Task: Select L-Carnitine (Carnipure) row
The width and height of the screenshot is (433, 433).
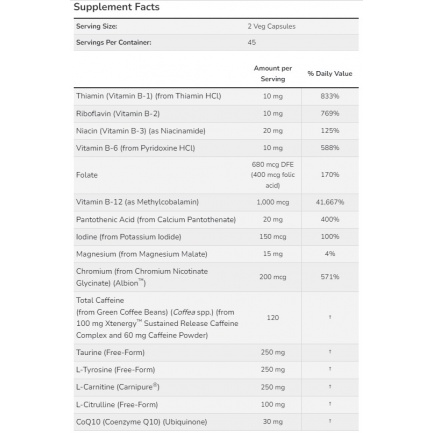Action: click(216, 387)
